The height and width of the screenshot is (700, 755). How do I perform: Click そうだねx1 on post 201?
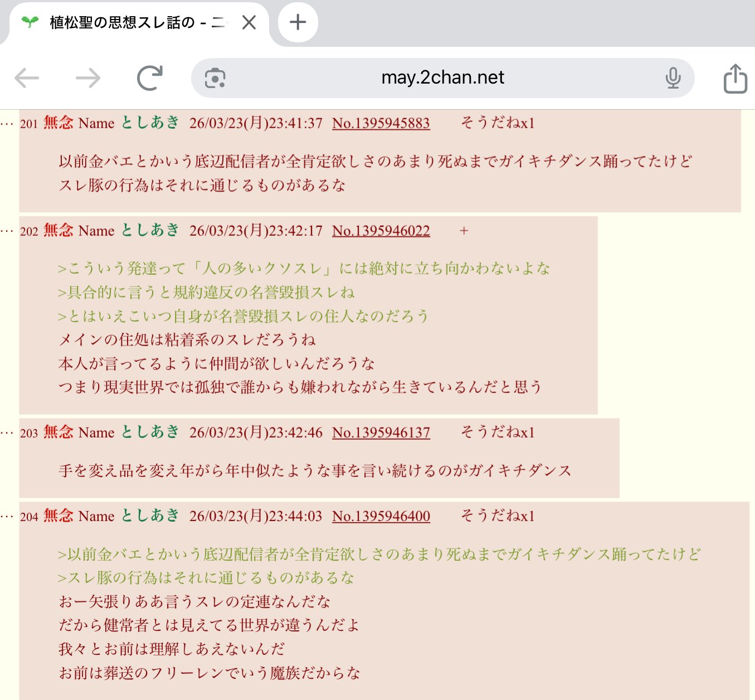tap(498, 123)
